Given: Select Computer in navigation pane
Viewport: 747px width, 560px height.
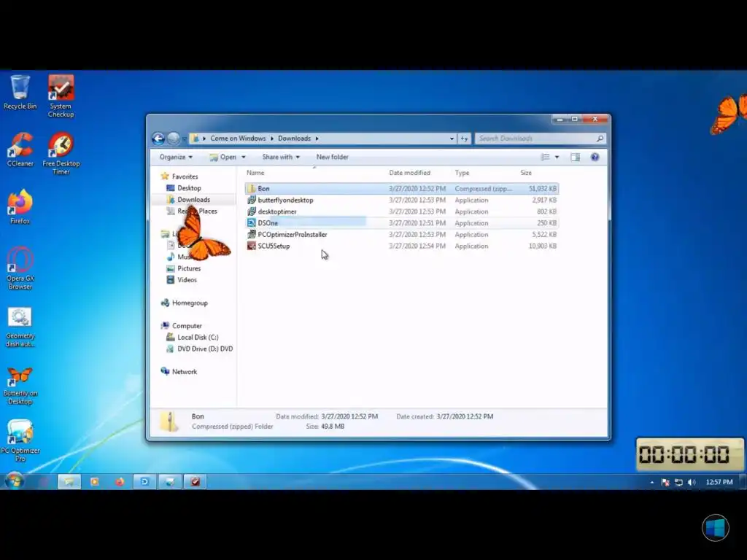Looking at the screenshot, I should pos(182,326).
